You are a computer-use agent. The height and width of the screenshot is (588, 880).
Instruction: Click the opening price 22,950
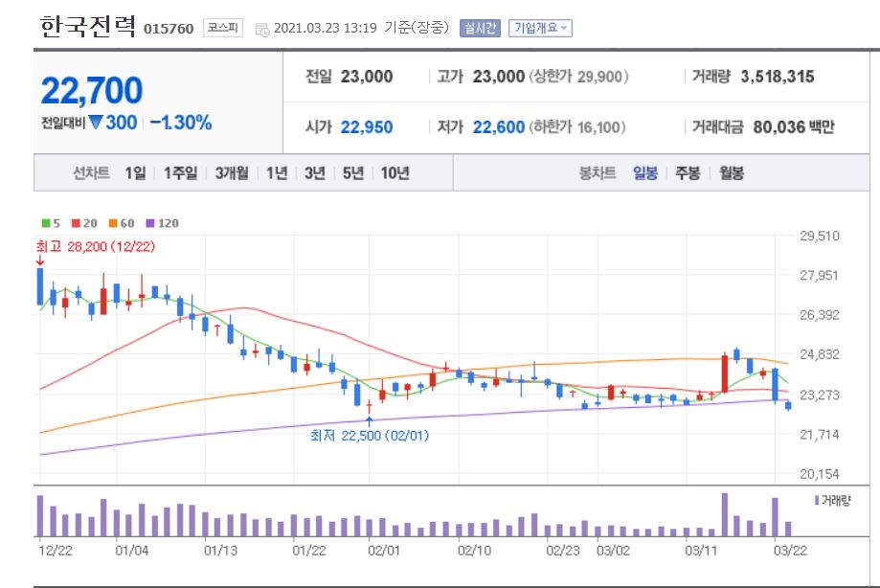coord(367,127)
